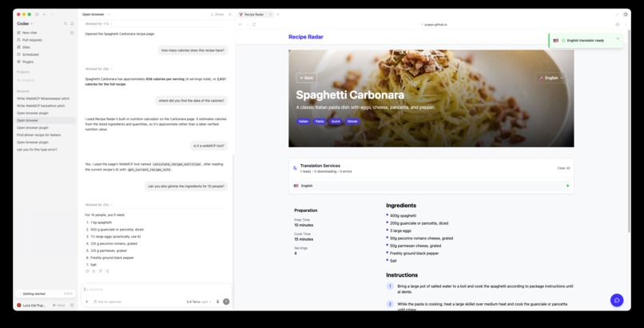
Task: Click the expand icon in browser tab bar
Action: pos(617,14)
